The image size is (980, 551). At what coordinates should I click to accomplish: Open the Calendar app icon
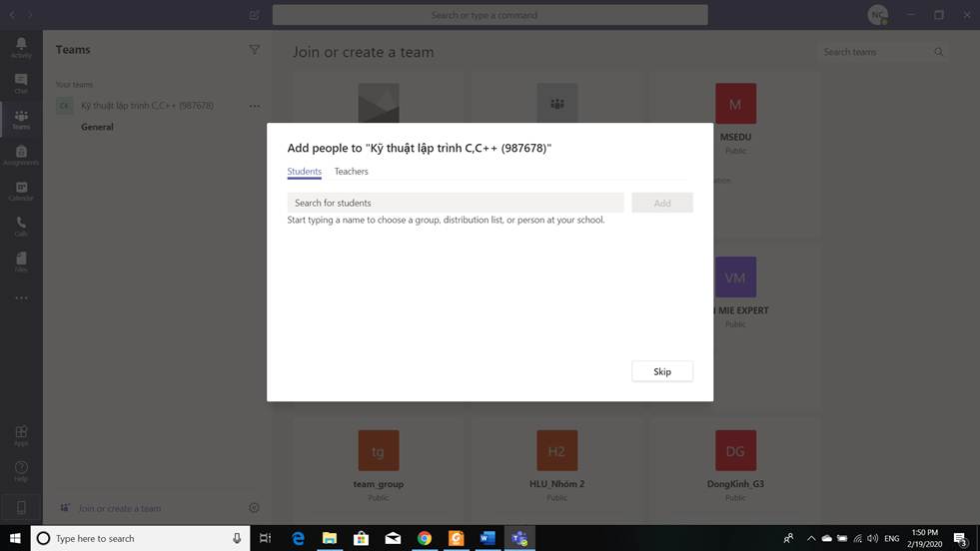point(21,191)
